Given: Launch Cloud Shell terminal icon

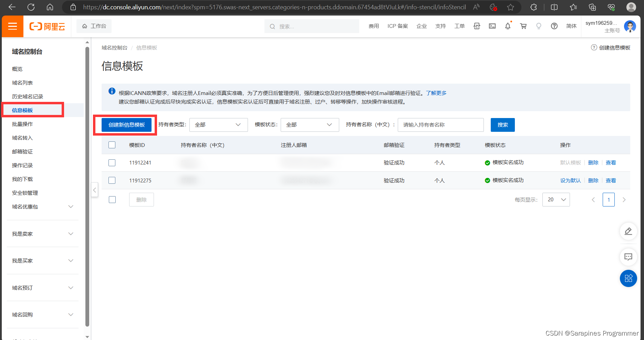Looking at the screenshot, I should [x=492, y=26].
